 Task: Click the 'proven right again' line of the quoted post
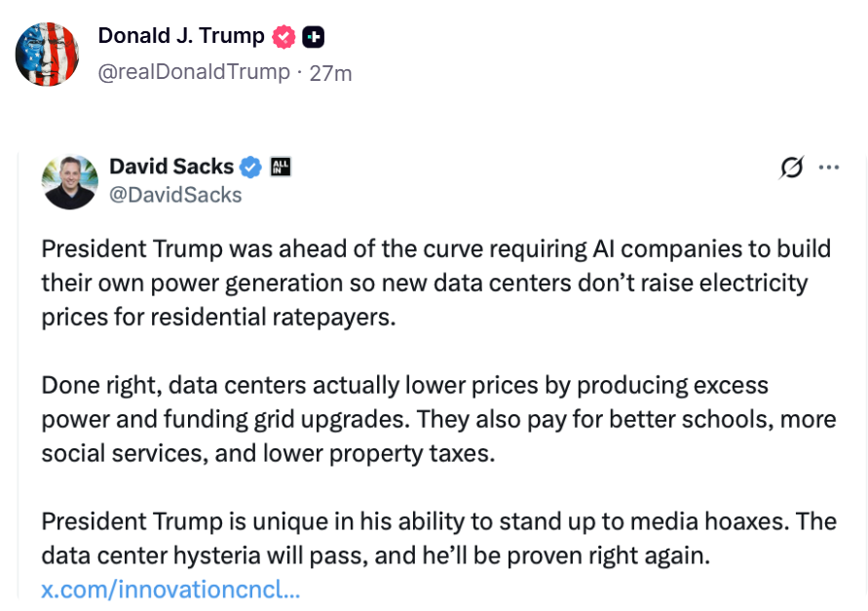point(376,555)
